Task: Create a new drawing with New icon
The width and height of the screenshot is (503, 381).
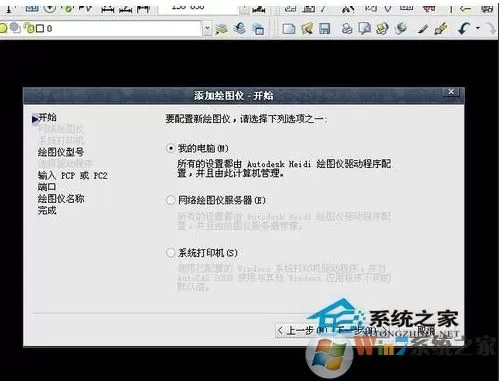Action: pos(289,29)
